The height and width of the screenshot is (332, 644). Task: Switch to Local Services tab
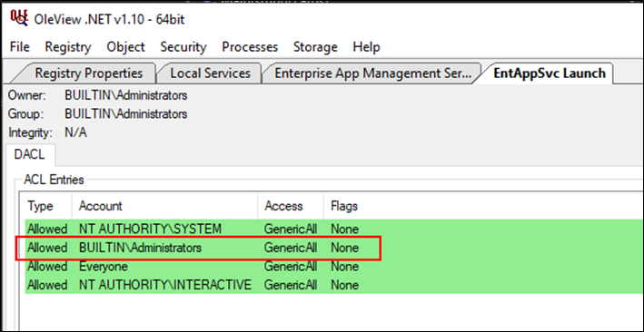tap(211, 73)
